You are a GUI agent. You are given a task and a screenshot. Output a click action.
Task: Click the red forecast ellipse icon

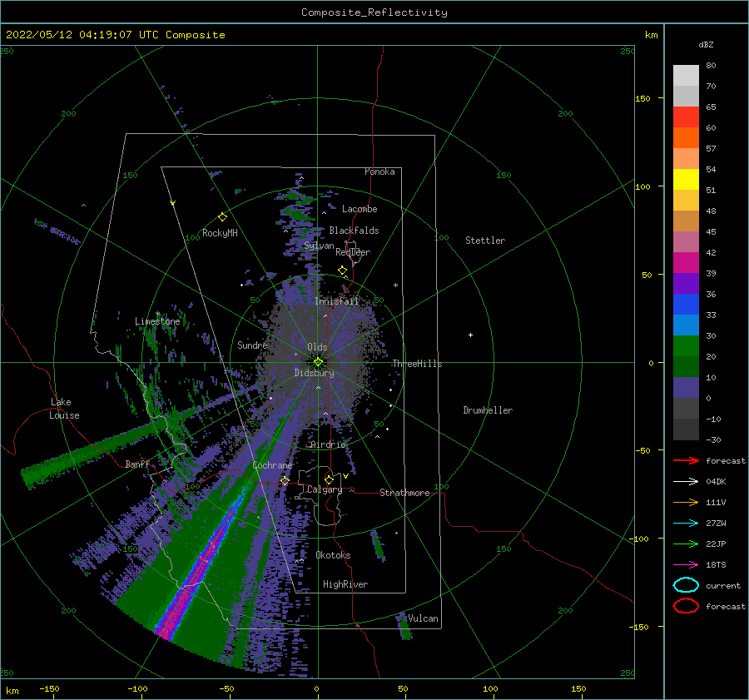point(686,606)
